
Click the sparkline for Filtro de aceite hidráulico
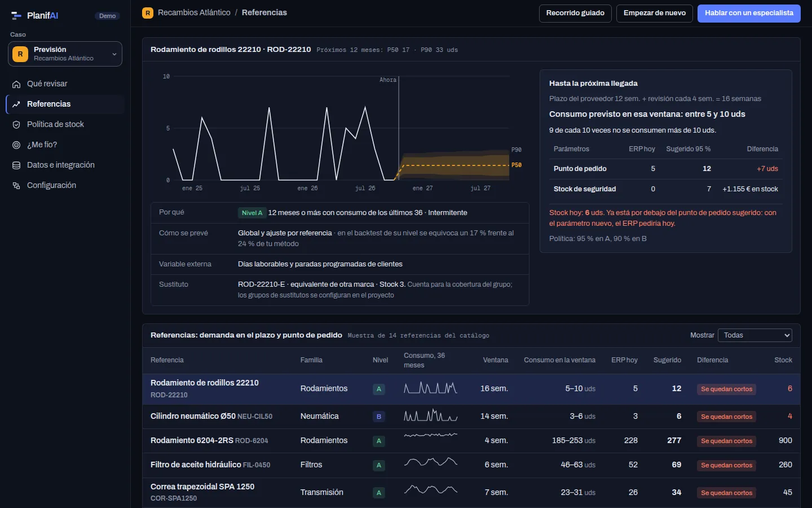tap(431, 462)
